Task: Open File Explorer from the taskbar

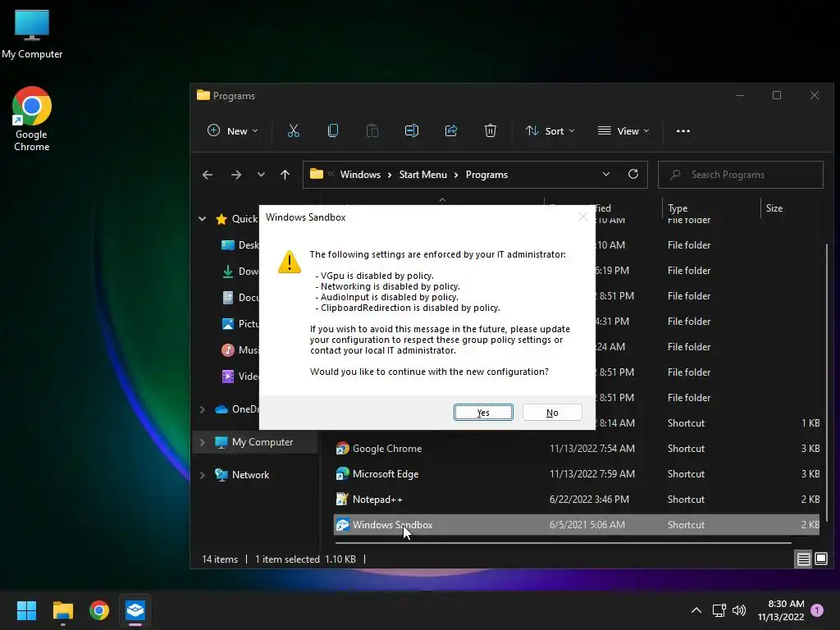Action: tap(62, 610)
